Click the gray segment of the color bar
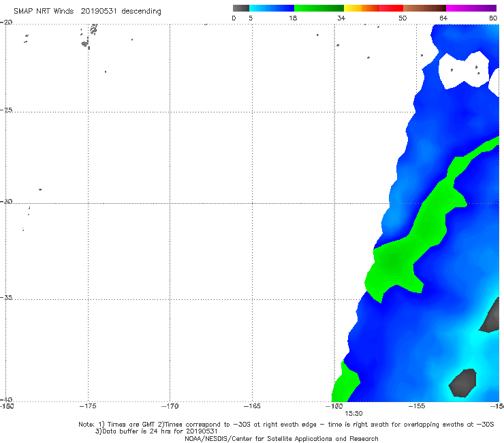This screenshot has height=443, width=504. tap(240, 8)
